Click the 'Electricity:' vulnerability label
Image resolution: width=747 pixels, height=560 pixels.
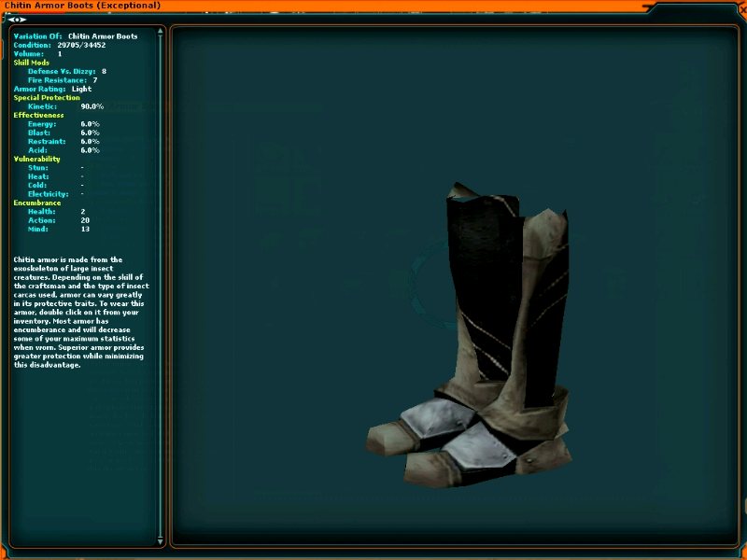[49, 194]
